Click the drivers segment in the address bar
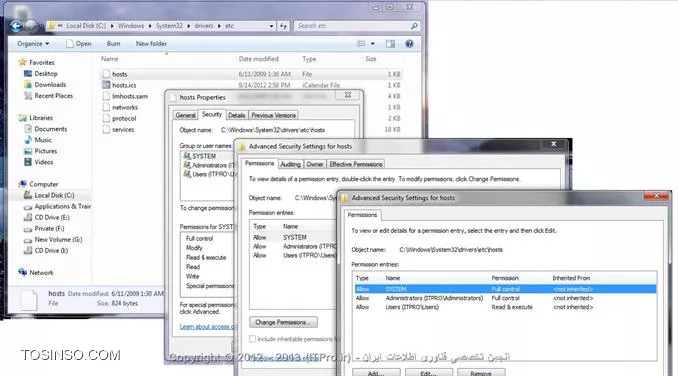Viewport: 678px width, 376px height. coord(204,26)
